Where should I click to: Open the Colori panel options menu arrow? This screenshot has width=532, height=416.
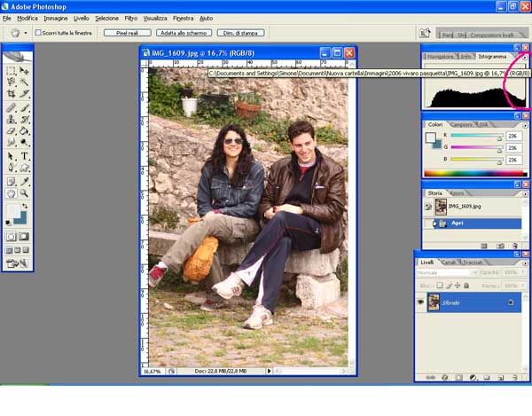click(524, 124)
